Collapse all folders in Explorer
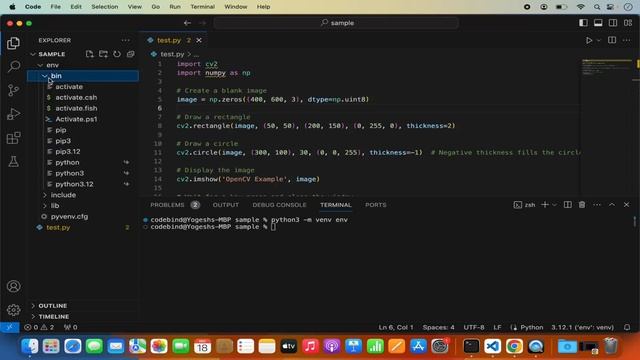The height and width of the screenshot is (360, 640). (x=131, y=54)
